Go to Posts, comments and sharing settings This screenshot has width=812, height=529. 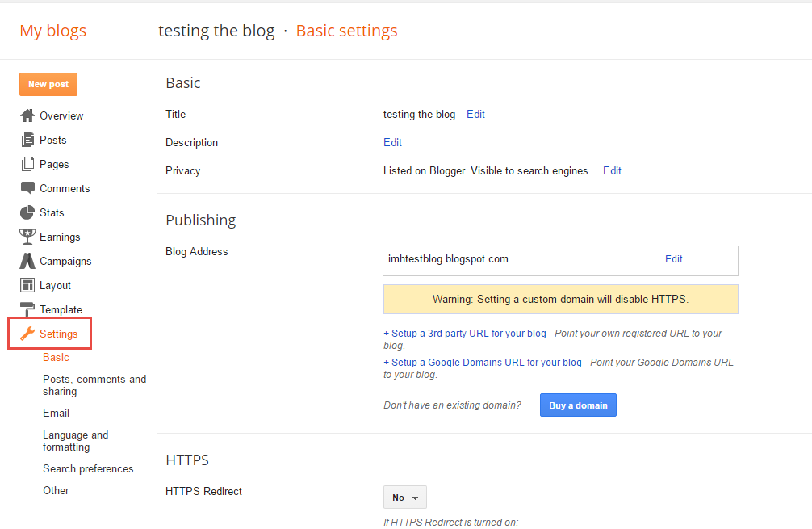click(x=94, y=385)
